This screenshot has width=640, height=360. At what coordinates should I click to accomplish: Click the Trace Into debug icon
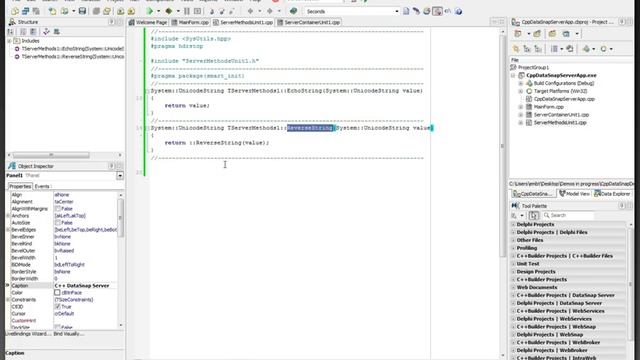tap(212, 11)
